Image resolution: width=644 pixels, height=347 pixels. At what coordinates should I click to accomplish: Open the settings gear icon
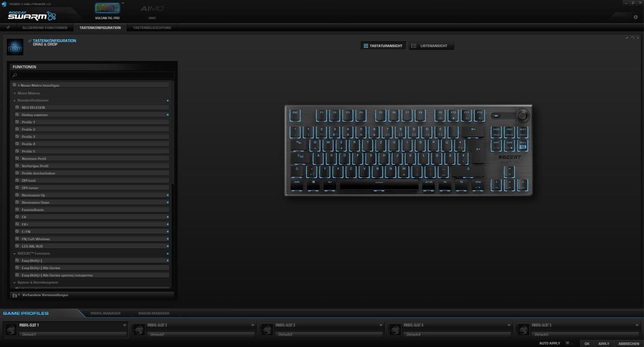pyautogui.click(x=635, y=17)
